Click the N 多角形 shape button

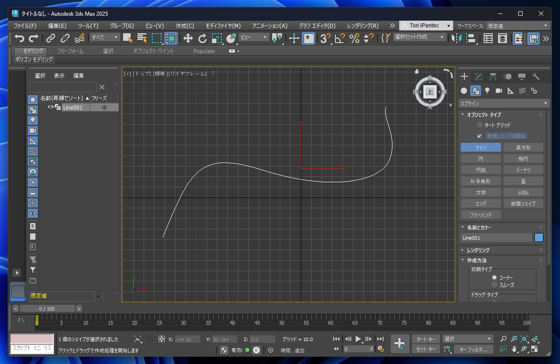481,181
